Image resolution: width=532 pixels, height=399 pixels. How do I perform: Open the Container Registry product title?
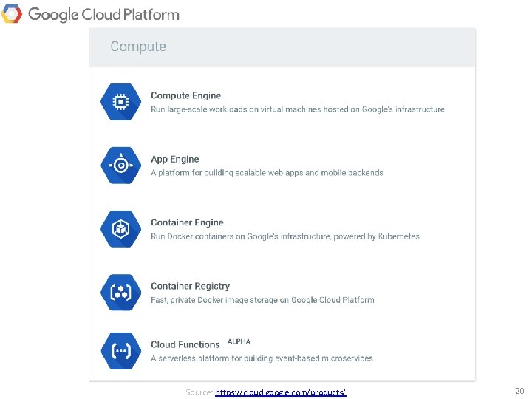[x=190, y=286]
